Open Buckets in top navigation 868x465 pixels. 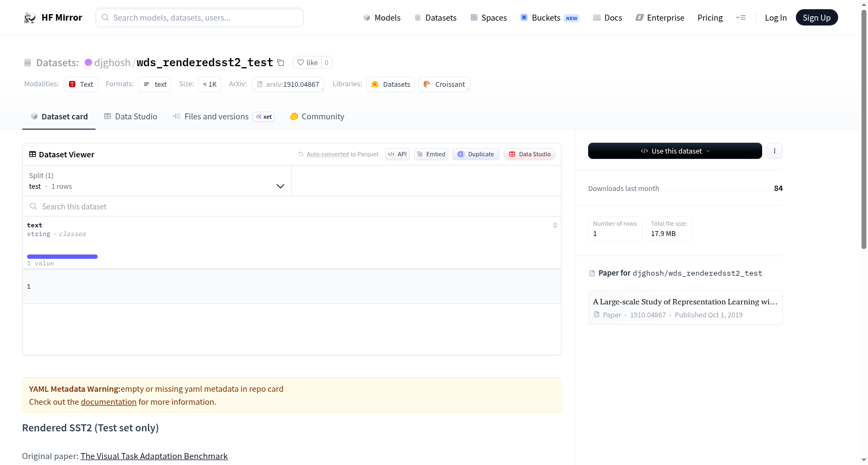[x=550, y=17]
